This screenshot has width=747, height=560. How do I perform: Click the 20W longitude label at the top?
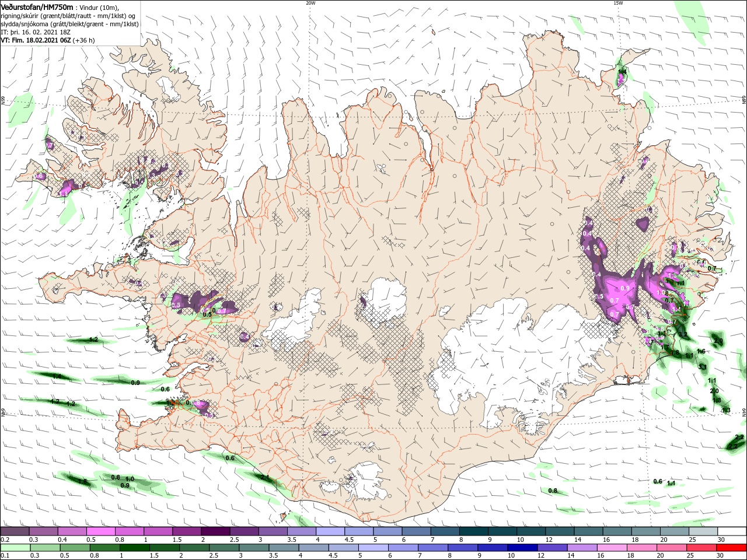310,3
